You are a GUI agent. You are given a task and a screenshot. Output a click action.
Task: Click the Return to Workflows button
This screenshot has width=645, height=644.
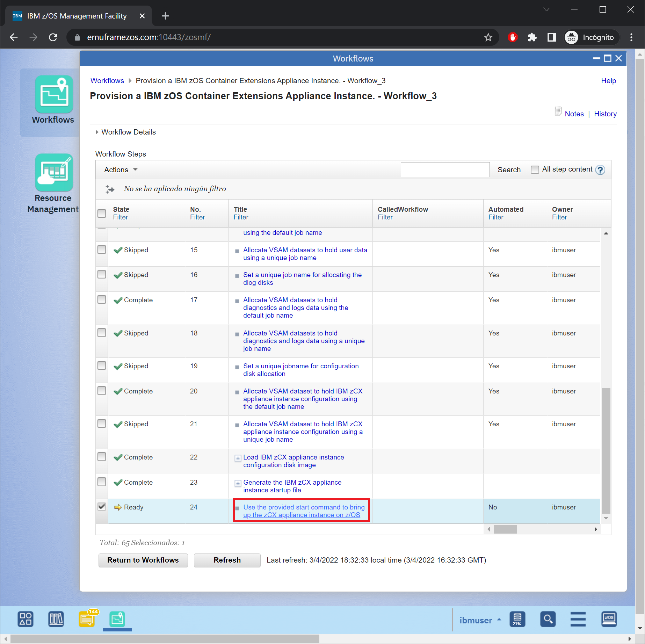tap(143, 560)
